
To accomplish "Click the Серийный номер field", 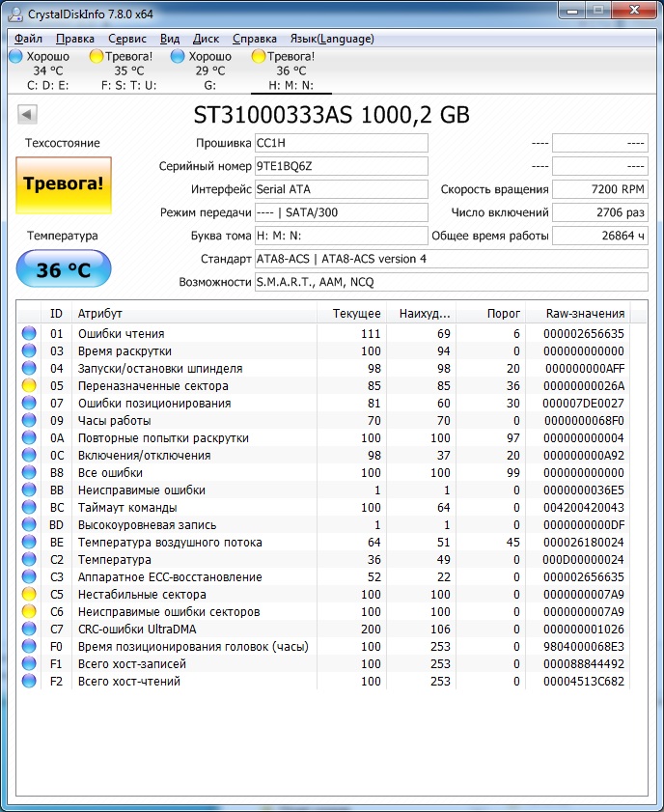I will pyautogui.click(x=342, y=166).
